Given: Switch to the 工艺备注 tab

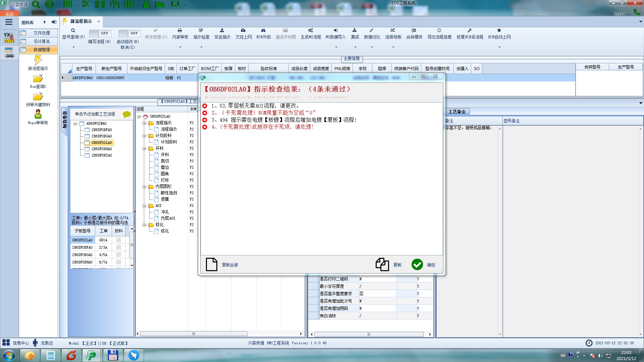Looking at the screenshot, I should [x=457, y=112].
